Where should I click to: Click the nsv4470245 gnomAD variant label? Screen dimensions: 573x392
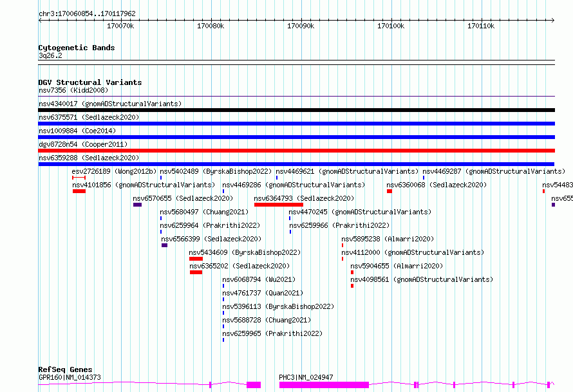(360, 212)
